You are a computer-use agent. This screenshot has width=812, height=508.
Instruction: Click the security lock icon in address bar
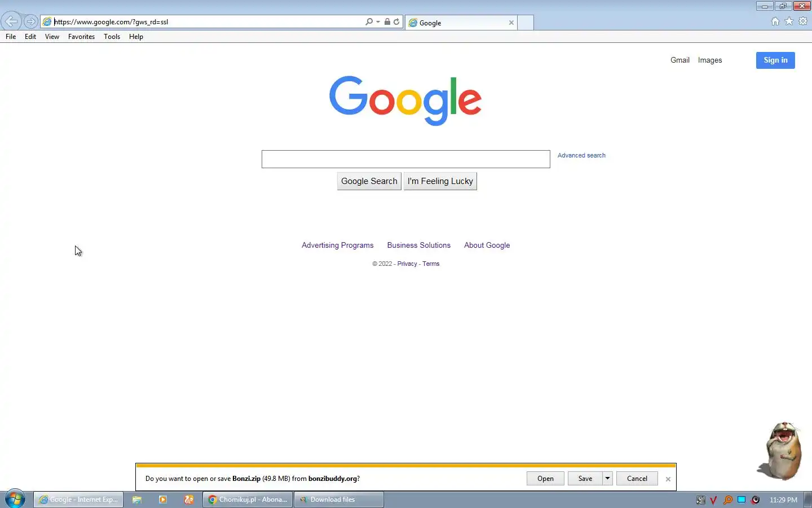387,22
